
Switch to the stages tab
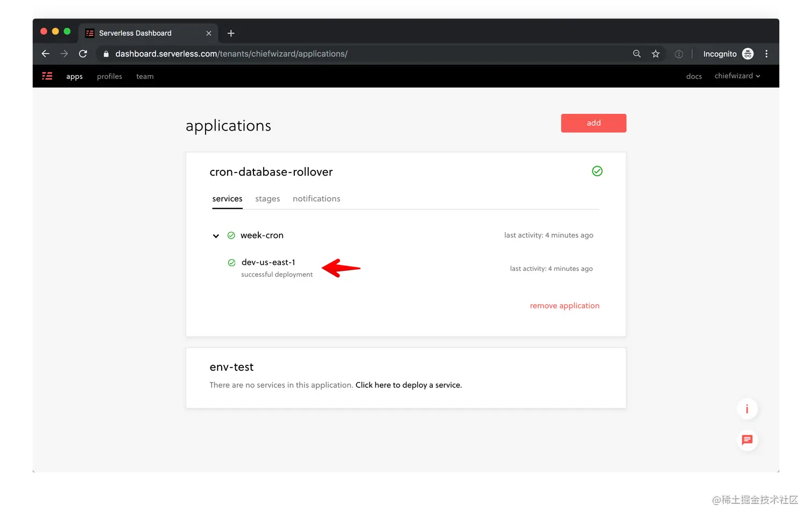pyautogui.click(x=267, y=199)
